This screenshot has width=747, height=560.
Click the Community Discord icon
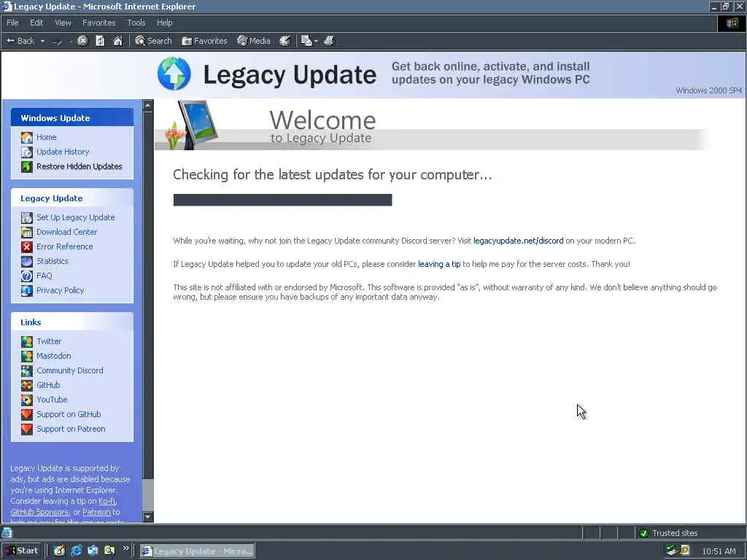coord(27,370)
